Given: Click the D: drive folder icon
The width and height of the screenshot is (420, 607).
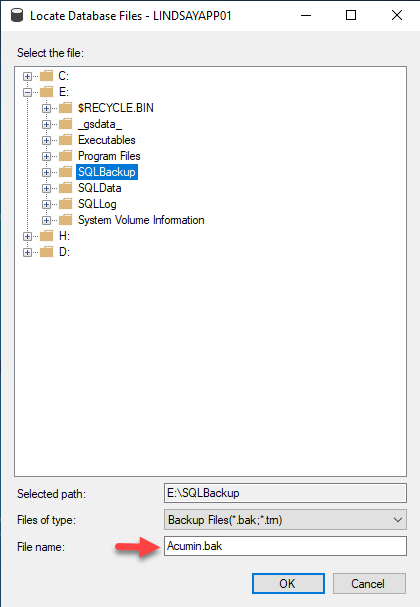Looking at the screenshot, I should [x=46, y=252].
